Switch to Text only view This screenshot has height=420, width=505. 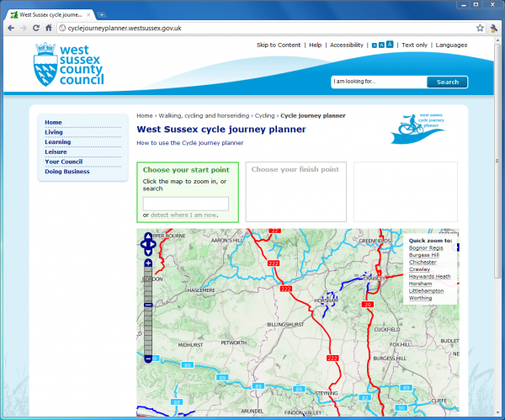tap(414, 45)
